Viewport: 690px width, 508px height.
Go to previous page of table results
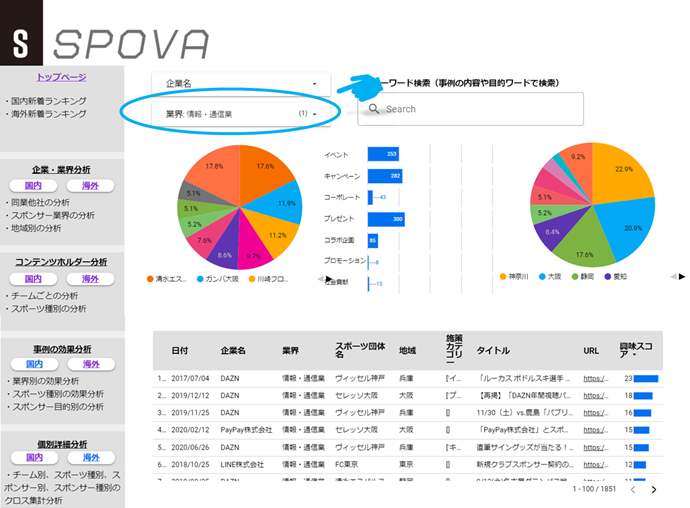pos(633,490)
